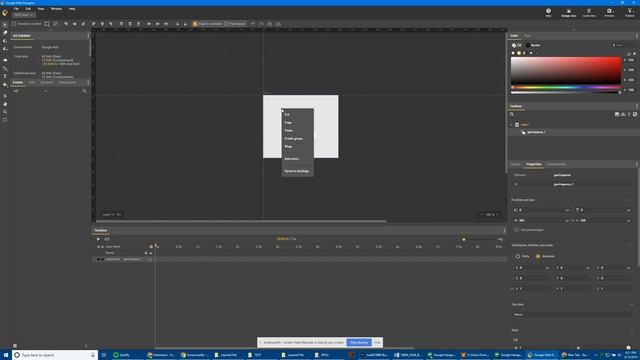Open the Window menu
Viewport: 640px width, 360px height.
[x=56, y=9]
